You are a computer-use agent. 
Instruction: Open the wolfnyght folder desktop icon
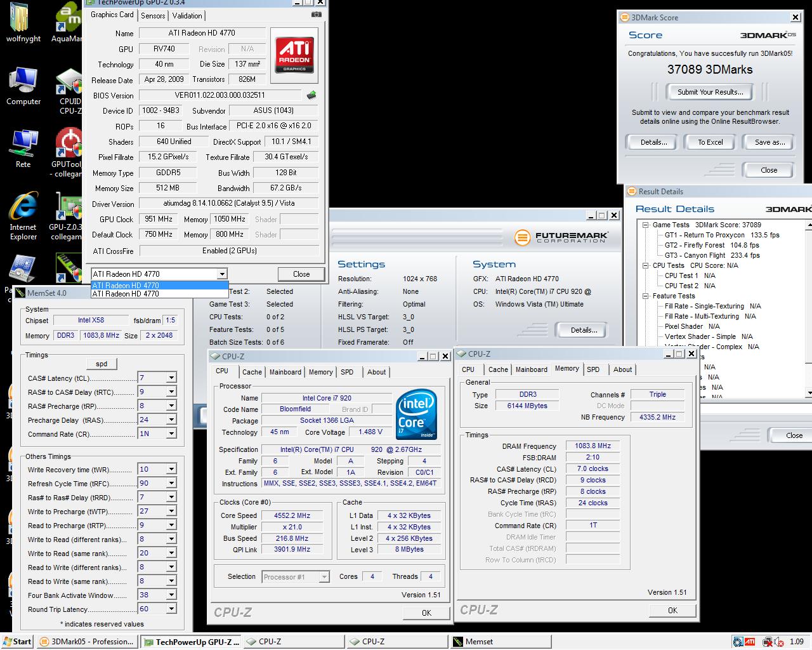click(x=23, y=23)
